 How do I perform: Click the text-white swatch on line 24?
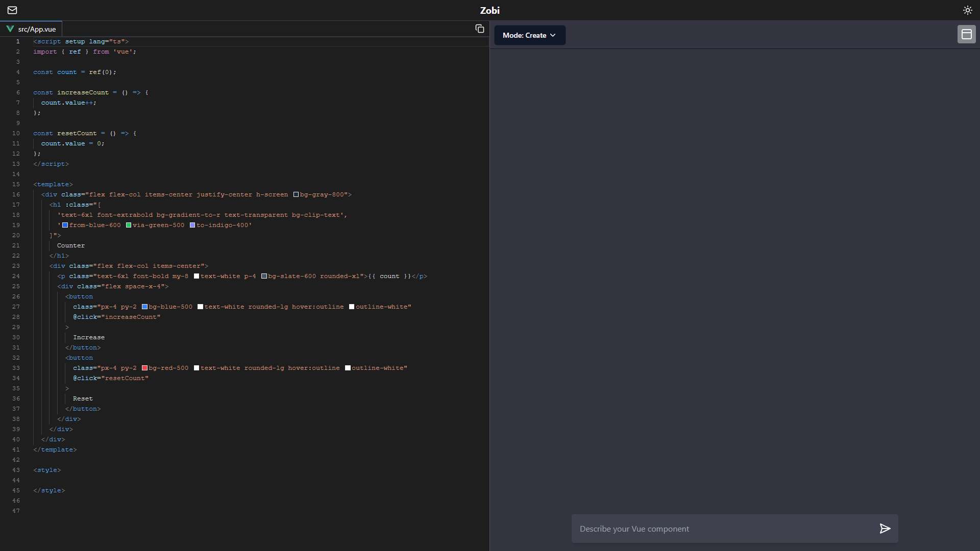click(x=197, y=276)
